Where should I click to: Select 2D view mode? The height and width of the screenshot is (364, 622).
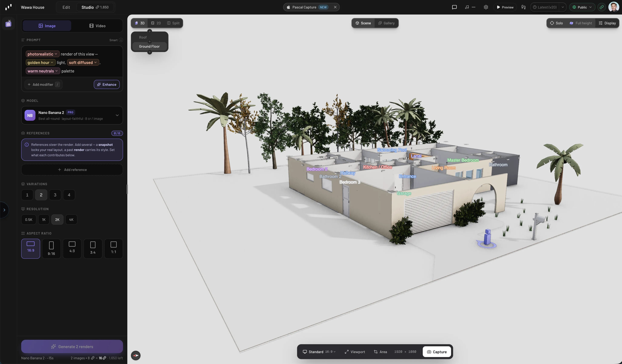pyautogui.click(x=156, y=23)
